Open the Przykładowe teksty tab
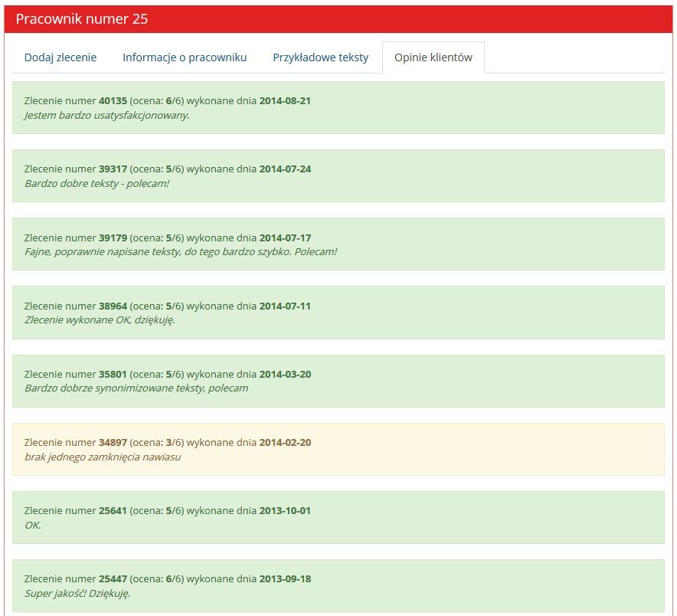 (320, 57)
